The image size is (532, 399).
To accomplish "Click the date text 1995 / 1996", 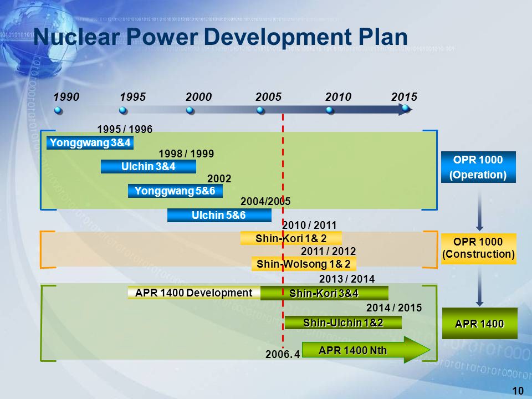I will [125, 129].
